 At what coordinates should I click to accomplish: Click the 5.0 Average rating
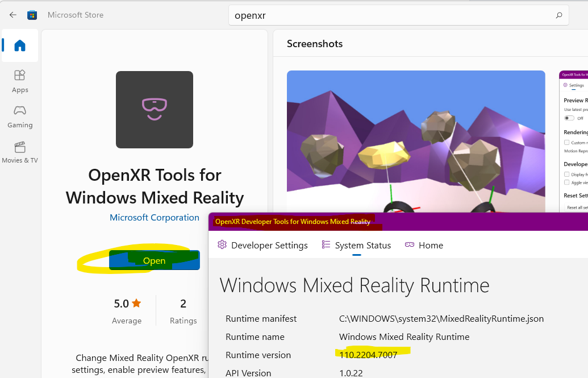pyautogui.click(x=127, y=311)
